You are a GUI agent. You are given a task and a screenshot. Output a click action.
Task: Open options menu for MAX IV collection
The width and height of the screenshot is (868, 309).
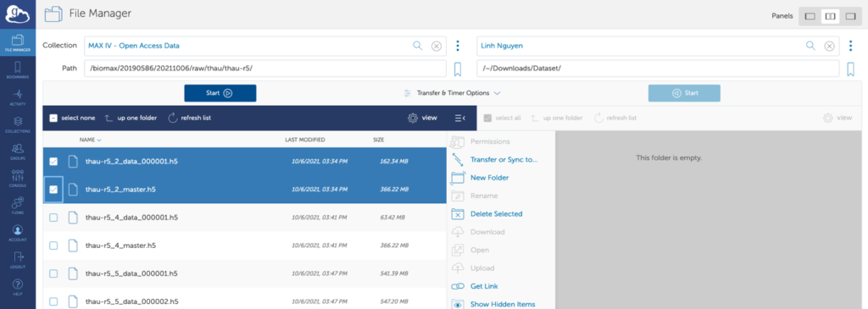click(x=458, y=46)
